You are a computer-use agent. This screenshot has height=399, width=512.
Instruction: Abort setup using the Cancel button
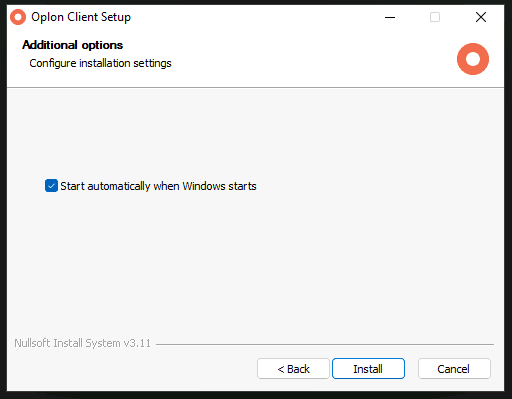[x=454, y=369]
